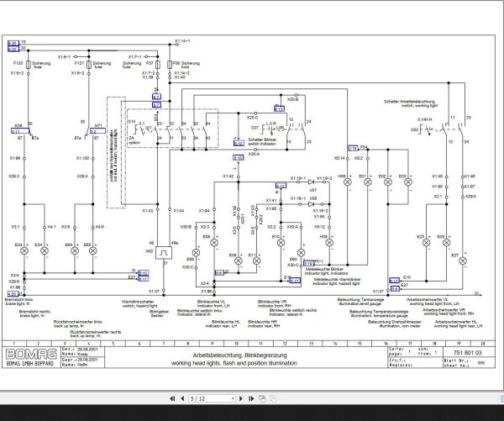Click the BOMAG logo in title block
The image size is (504, 421).
click(x=31, y=354)
